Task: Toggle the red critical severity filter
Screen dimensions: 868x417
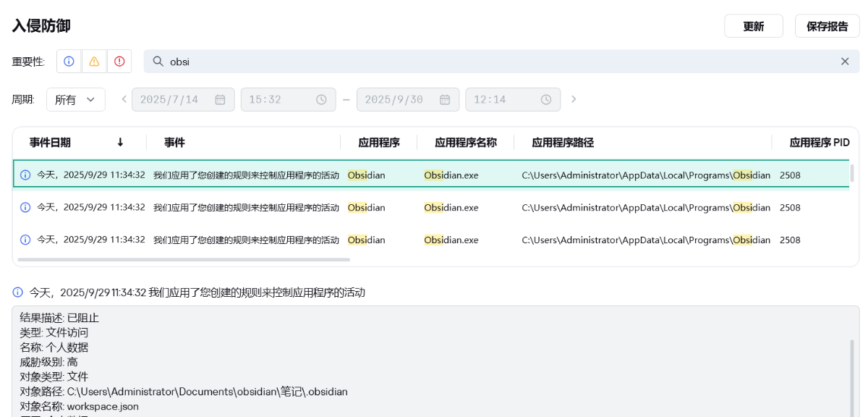Action: 119,62
